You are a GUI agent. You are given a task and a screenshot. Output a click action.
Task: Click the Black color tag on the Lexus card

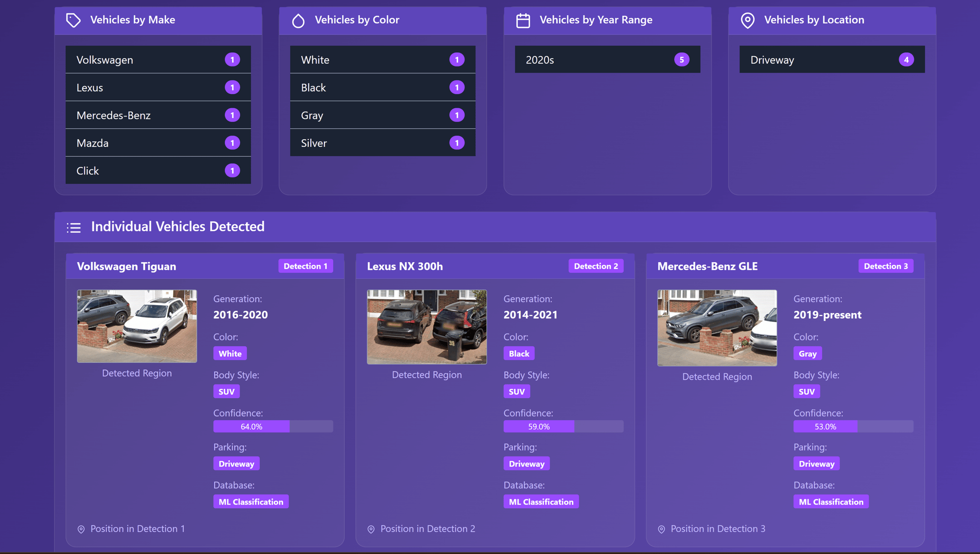tap(519, 354)
